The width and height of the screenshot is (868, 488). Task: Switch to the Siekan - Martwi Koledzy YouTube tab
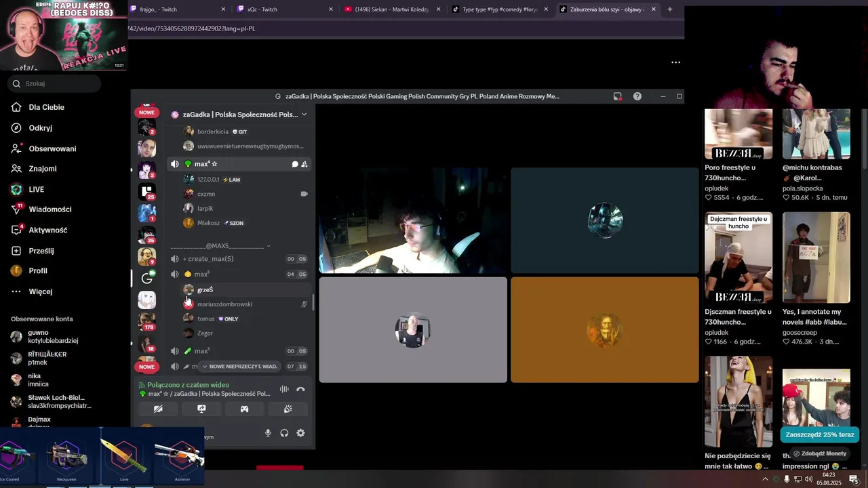point(393,9)
